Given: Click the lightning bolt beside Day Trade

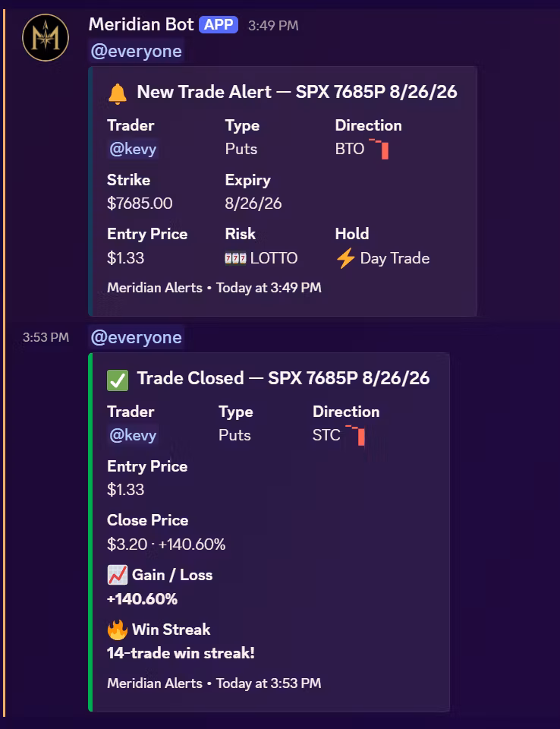Looking at the screenshot, I should pos(346,258).
